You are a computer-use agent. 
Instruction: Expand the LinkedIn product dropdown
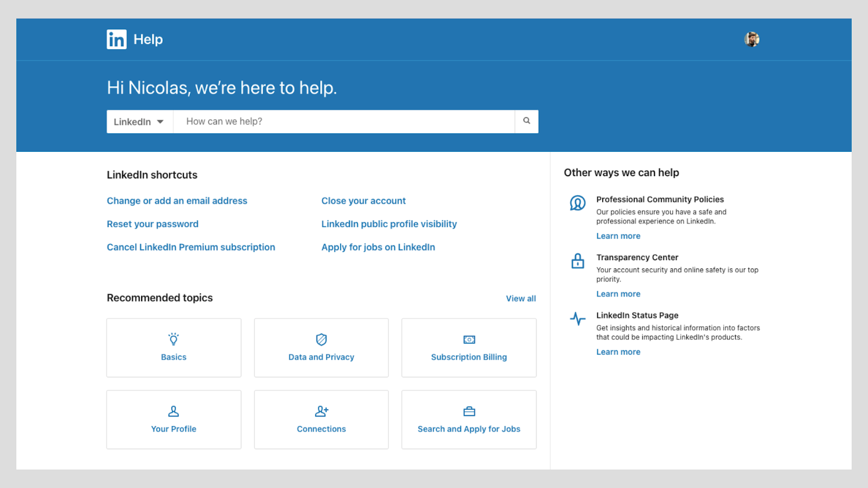pyautogui.click(x=139, y=121)
